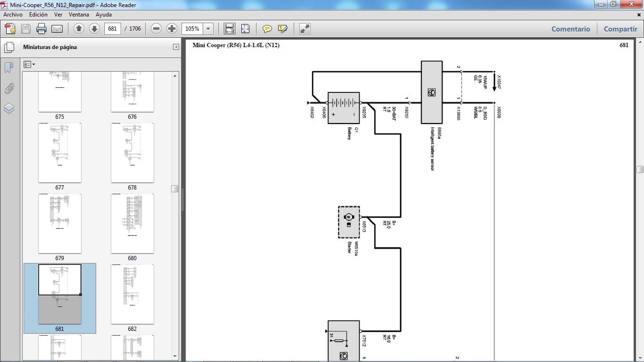Save the document with the floppy disk icon
The height and width of the screenshot is (362, 644).
(26, 29)
